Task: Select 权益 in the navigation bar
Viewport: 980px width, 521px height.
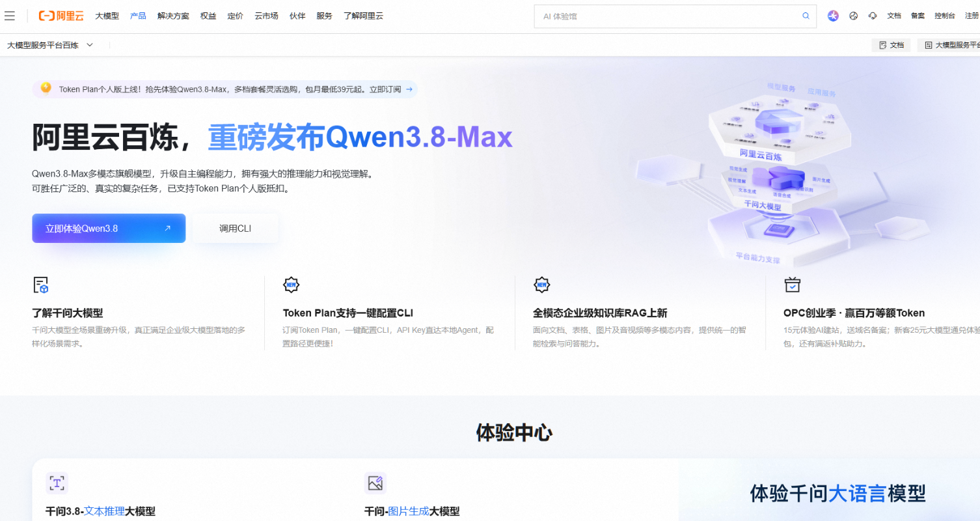Action: tap(208, 16)
